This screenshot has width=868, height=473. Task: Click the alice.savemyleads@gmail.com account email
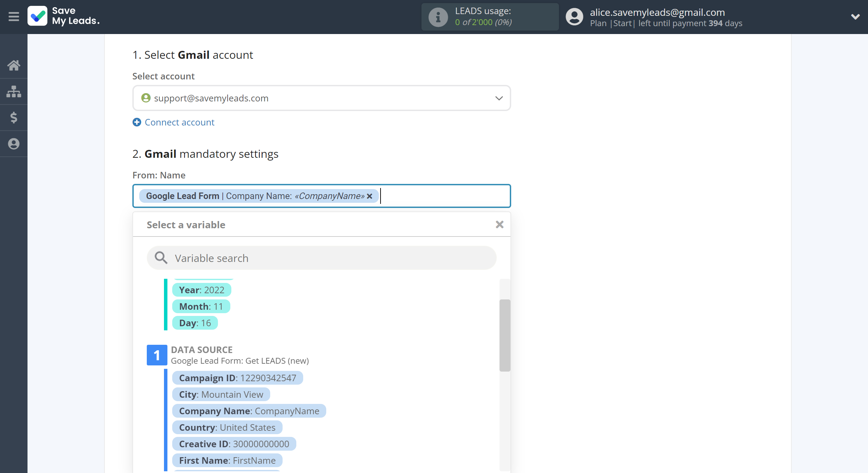(657, 12)
